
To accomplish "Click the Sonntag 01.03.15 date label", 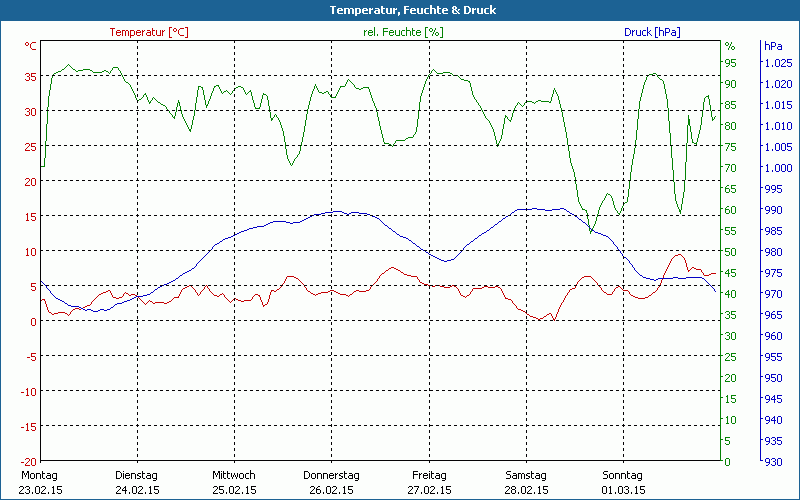I will click(x=624, y=482).
